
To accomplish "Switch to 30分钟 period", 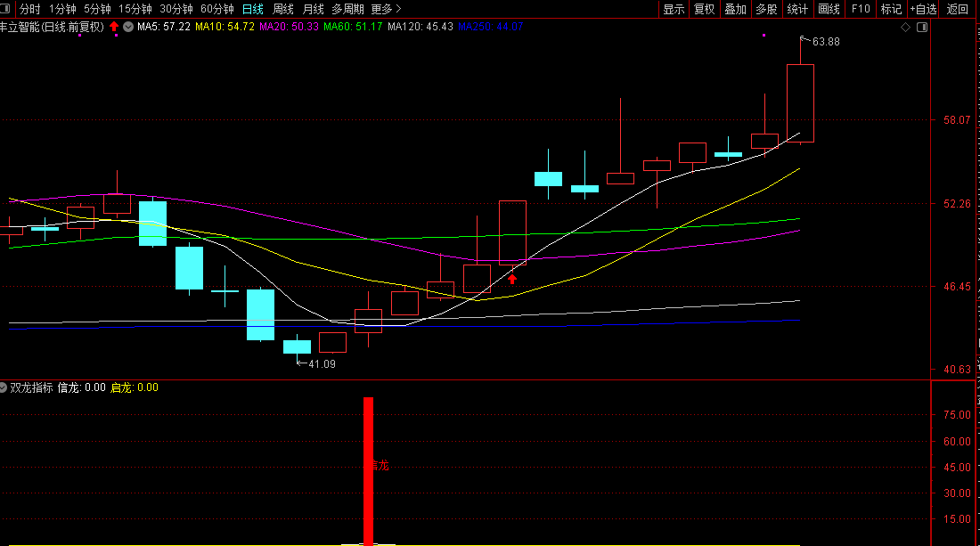I will 176,9.
